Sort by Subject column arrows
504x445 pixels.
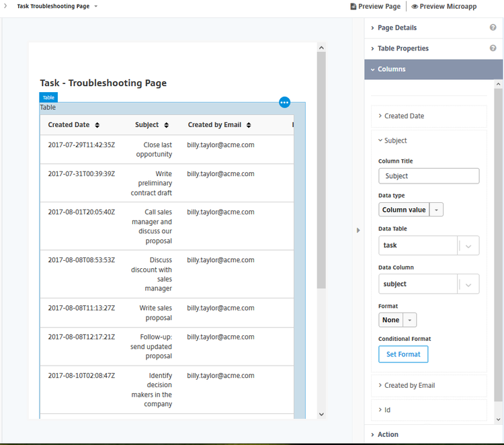(x=166, y=125)
